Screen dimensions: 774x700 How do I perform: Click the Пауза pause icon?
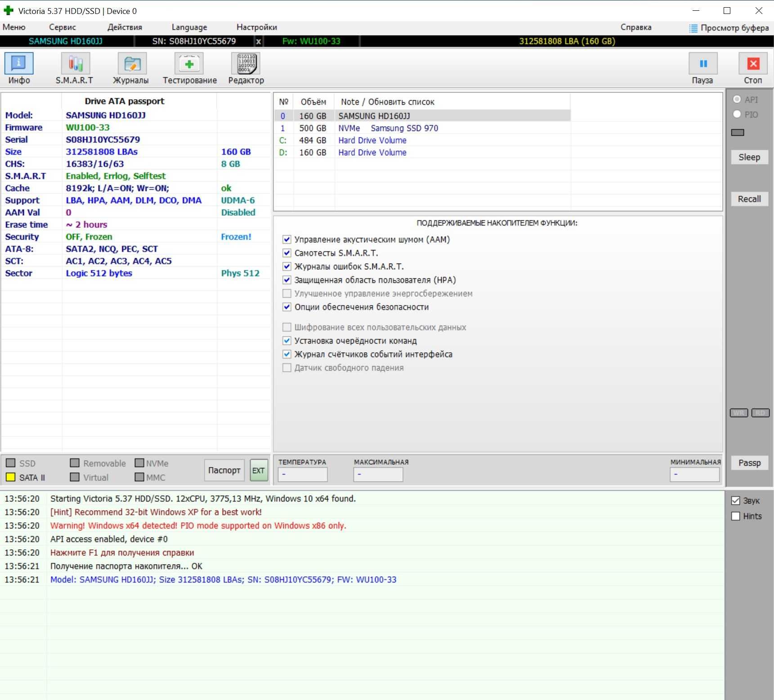point(703,63)
